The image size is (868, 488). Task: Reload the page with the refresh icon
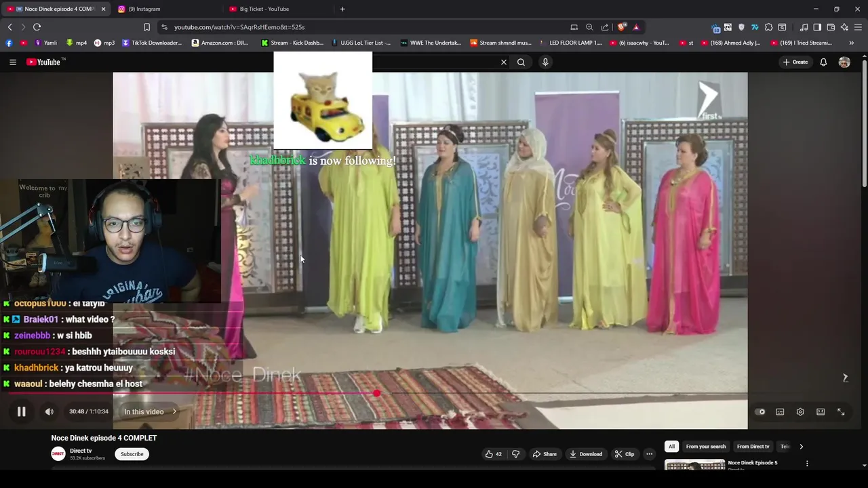pos(37,27)
